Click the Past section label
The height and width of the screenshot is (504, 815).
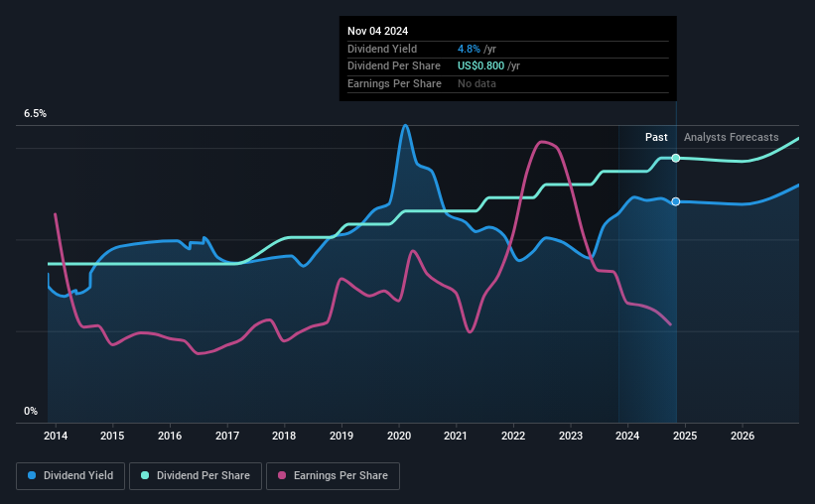point(656,137)
